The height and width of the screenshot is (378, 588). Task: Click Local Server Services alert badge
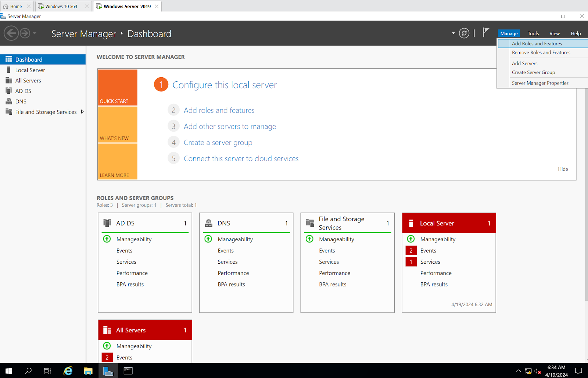(x=411, y=262)
